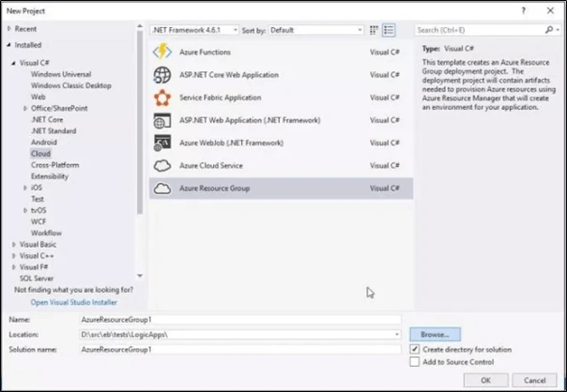The width and height of the screenshot is (567, 392).
Task: Open the search options dropdown arrow
Action: click(558, 30)
